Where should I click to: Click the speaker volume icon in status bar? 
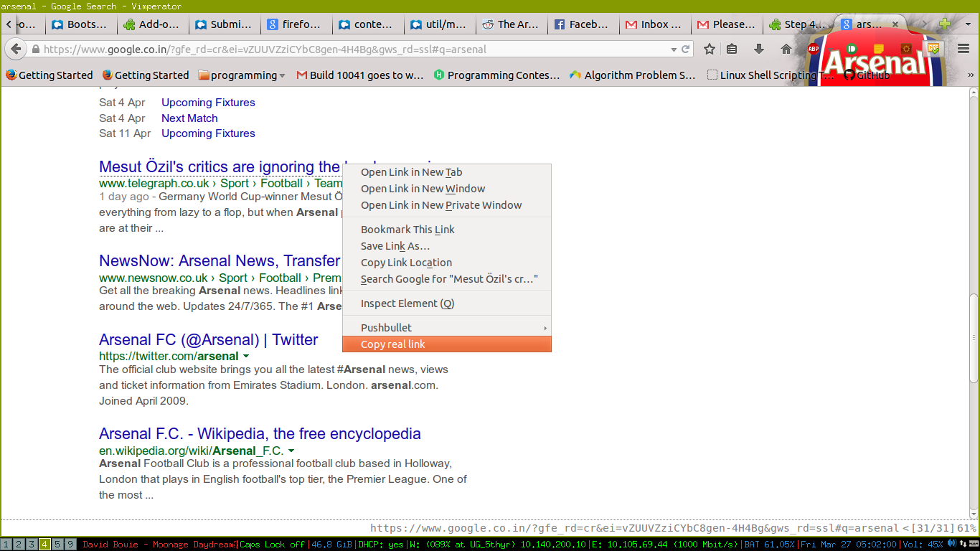951,545
